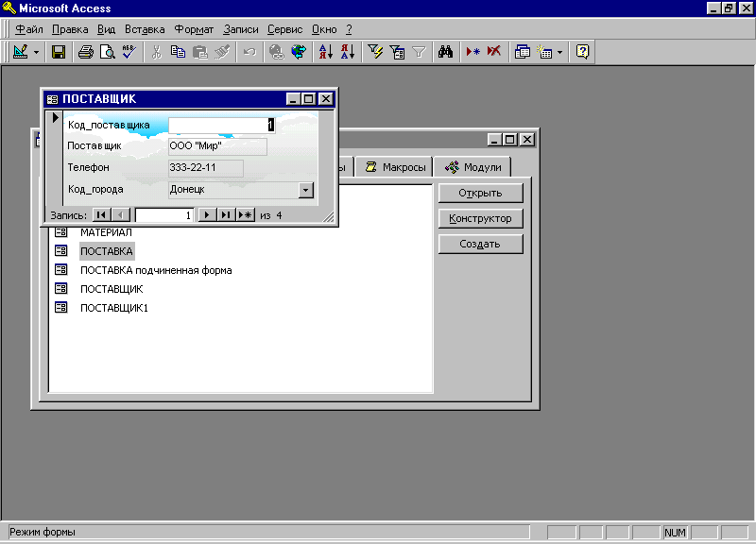Sort records ascending
Viewport: 756px width, 544px height.
(x=325, y=52)
